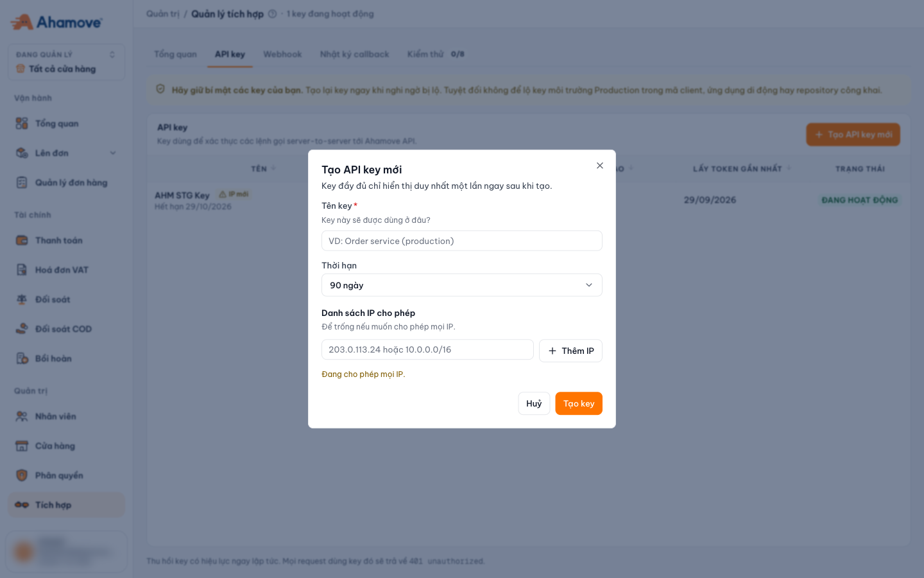Close the Tạo API key mới dialog

(x=600, y=166)
